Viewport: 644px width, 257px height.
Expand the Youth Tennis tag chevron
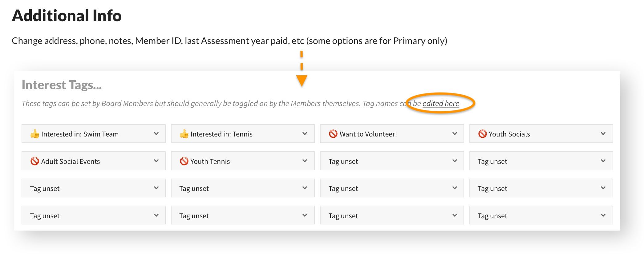[x=305, y=161]
